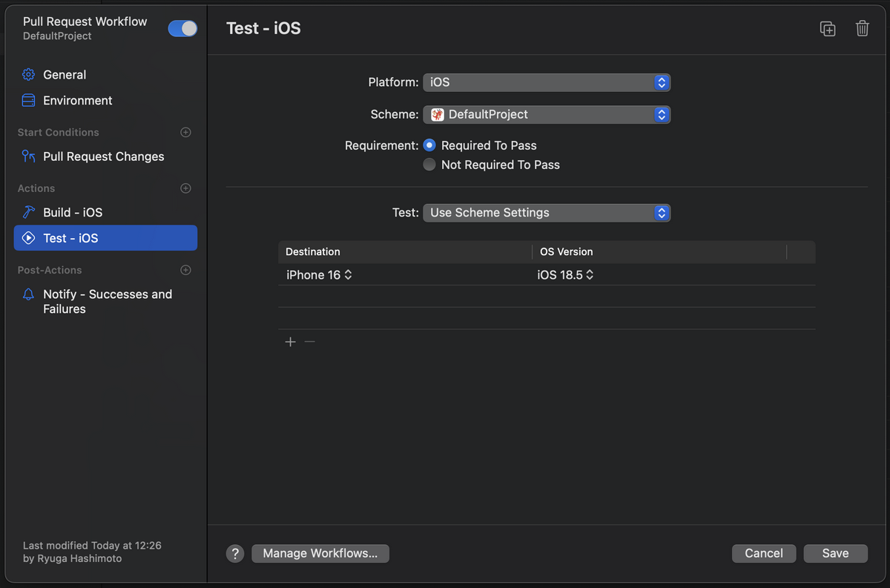The image size is (890, 588).
Task: Click the DefaultProject app icon in Scheme
Action: pos(438,114)
